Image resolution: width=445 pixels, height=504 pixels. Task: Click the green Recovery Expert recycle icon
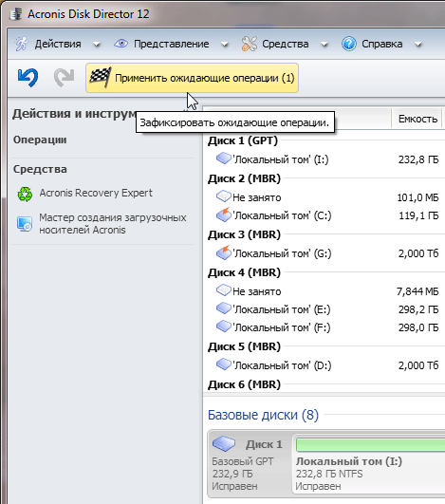tap(25, 195)
